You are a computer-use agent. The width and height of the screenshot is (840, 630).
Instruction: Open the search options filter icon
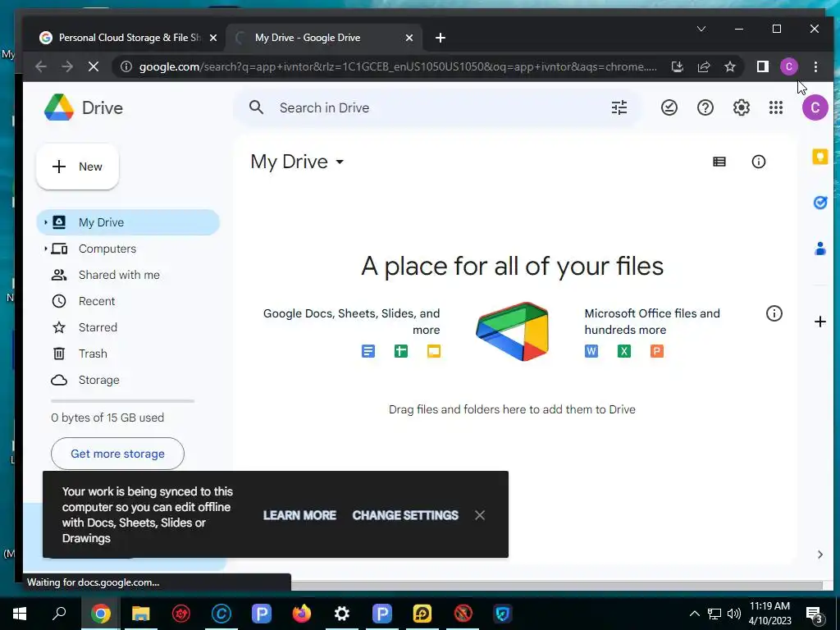pyautogui.click(x=619, y=107)
